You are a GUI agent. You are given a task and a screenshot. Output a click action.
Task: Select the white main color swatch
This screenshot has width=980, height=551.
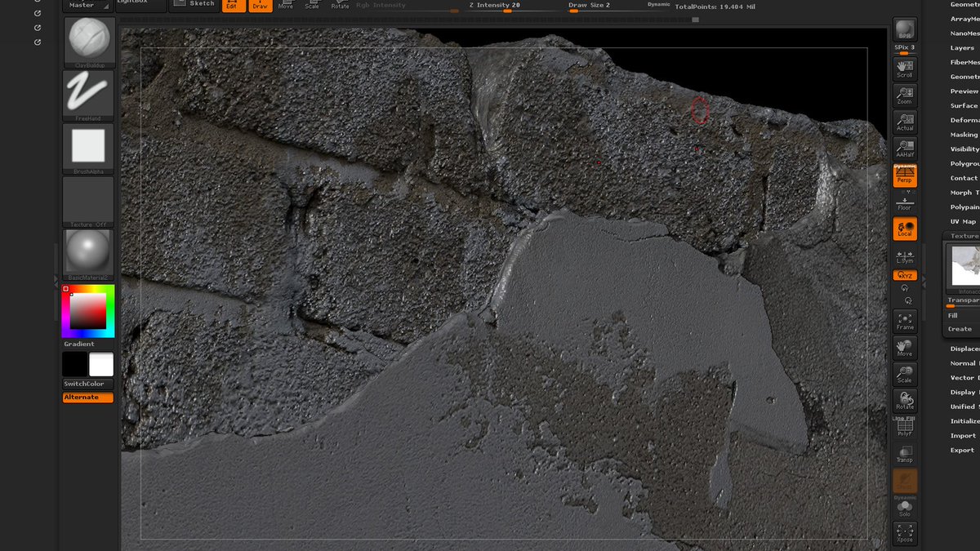(x=101, y=364)
